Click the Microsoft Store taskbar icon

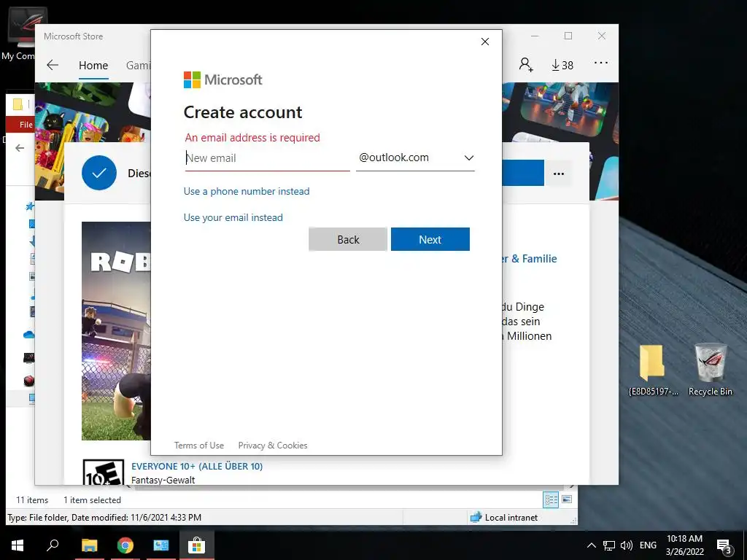tap(196, 545)
